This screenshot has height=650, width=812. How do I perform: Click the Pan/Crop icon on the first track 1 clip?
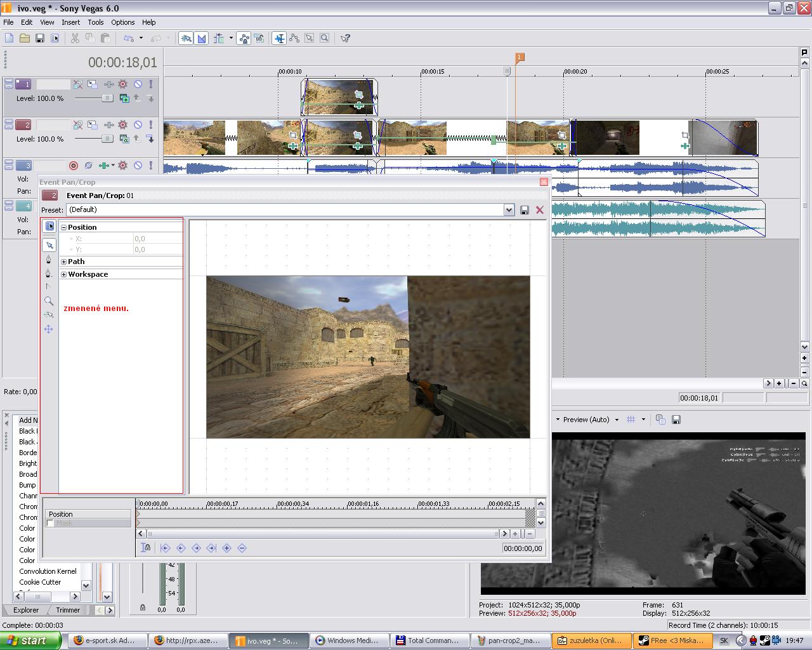[358, 95]
